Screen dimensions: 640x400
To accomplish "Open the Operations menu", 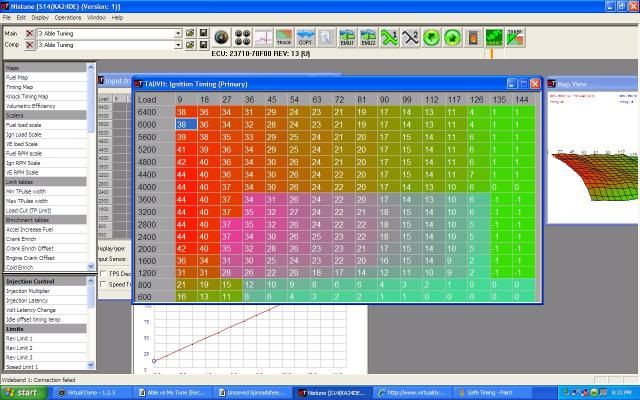I will (68, 17).
